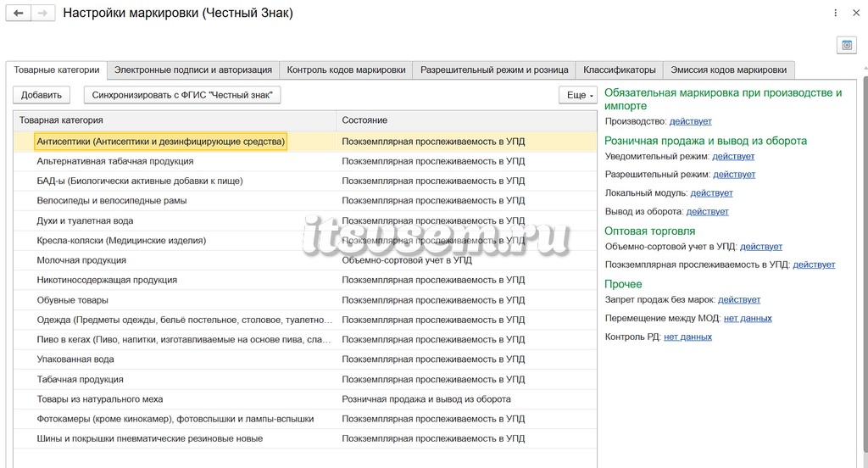Switch to Классификаторы tab

coord(620,70)
